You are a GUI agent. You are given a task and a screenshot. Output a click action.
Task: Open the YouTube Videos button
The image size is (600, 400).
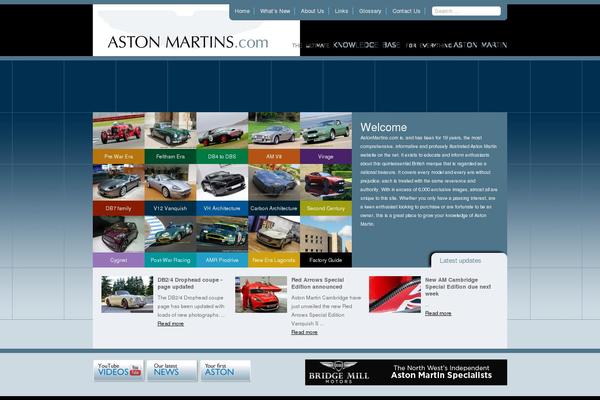coord(119,371)
